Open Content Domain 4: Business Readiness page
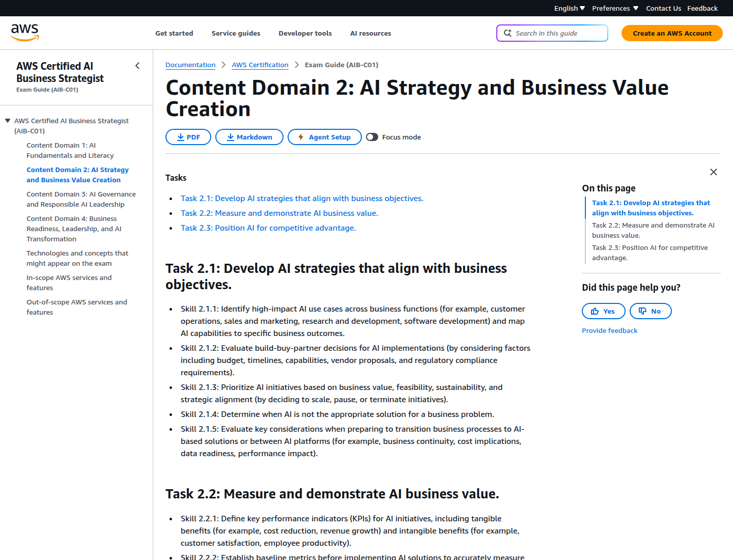The height and width of the screenshot is (560, 733). 74,229
